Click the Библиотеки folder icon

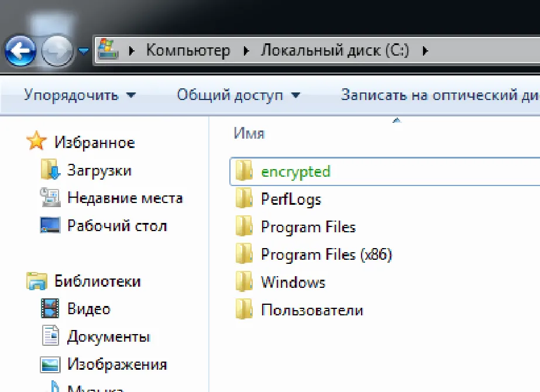coord(36,280)
